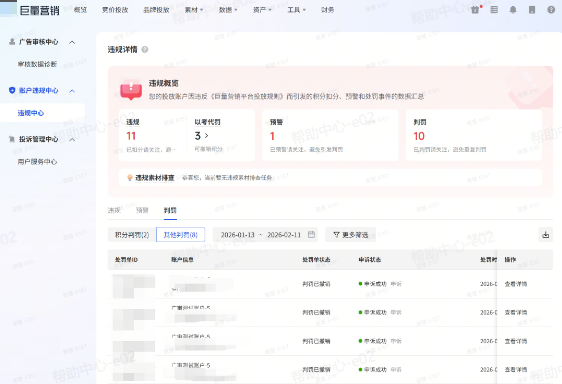
Task: Open notifications via the bell icon
Action: pyautogui.click(x=513, y=10)
